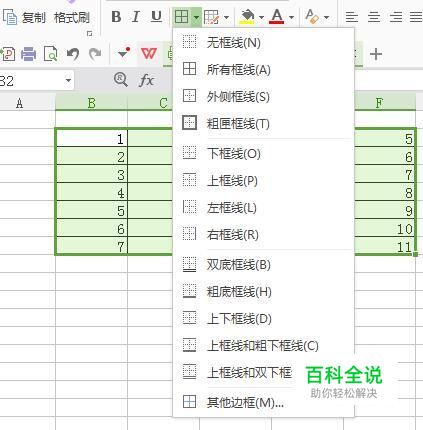
Task: Align text right
Action: 396,17
